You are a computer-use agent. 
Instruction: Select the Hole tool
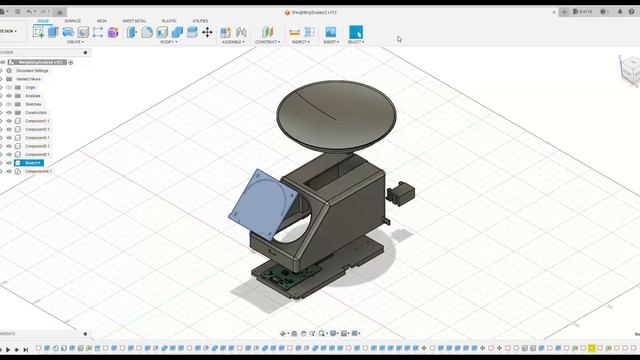[x=83, y=32]
